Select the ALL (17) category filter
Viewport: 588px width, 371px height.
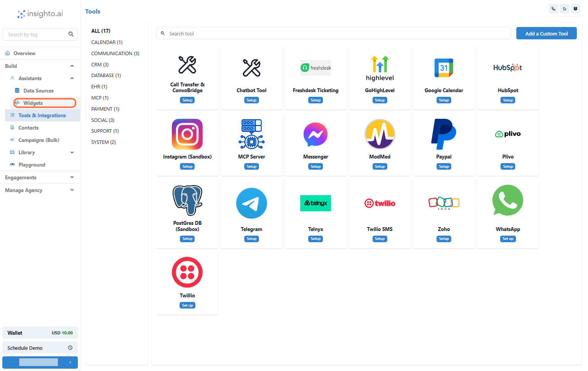[101, 31]
